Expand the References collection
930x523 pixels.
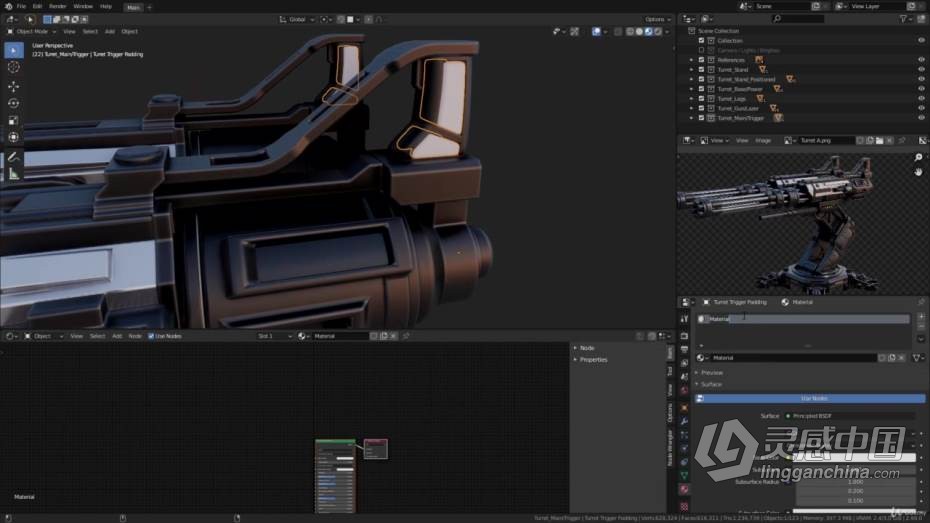pyautogui.click(x=691, y=60)
